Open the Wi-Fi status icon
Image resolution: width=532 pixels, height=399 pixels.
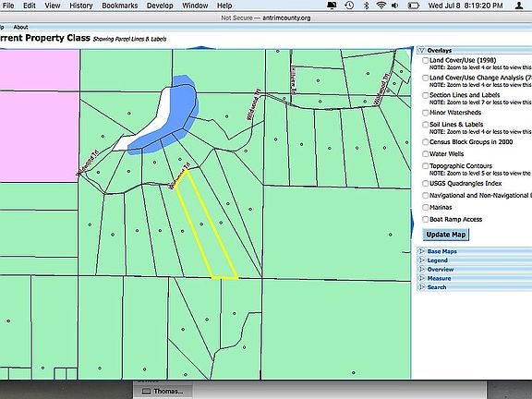click(381, 6)
